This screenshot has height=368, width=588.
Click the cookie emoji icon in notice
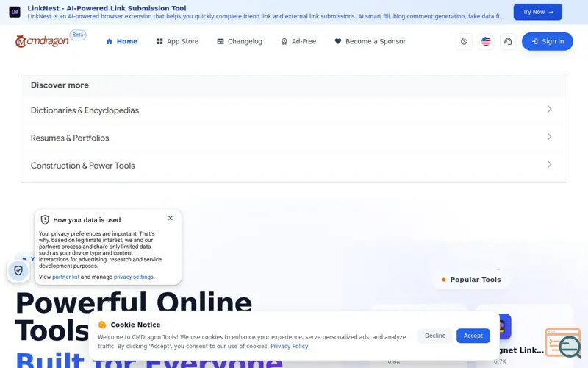pos(102,325)
